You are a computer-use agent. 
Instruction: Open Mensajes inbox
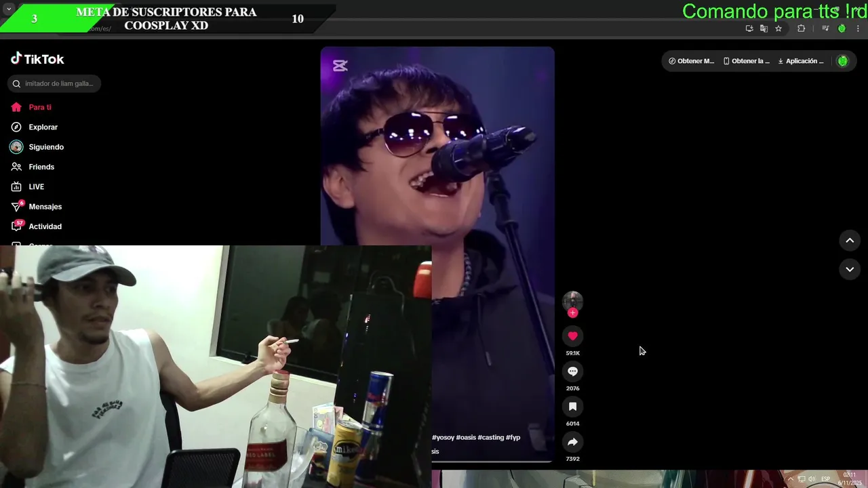pyautogui.click(x=45, y=207)
